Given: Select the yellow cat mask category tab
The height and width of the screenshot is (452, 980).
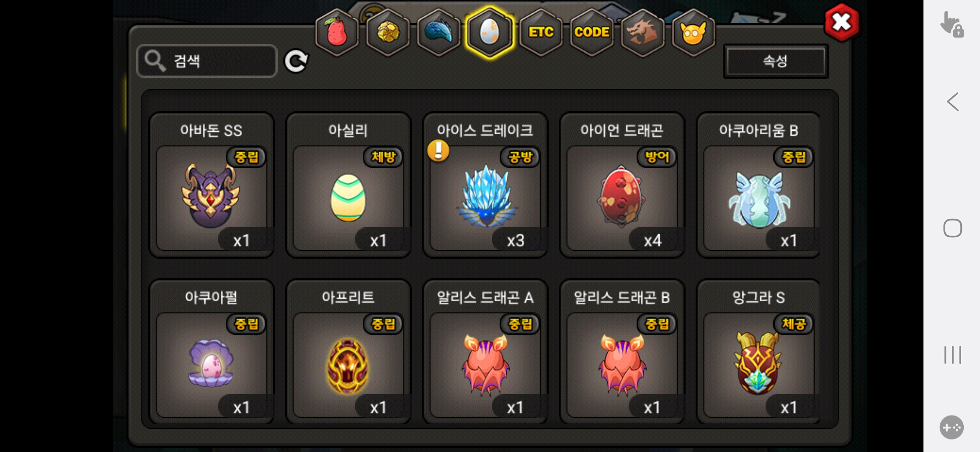Looking at the screenshot, I should click(694, 32).
